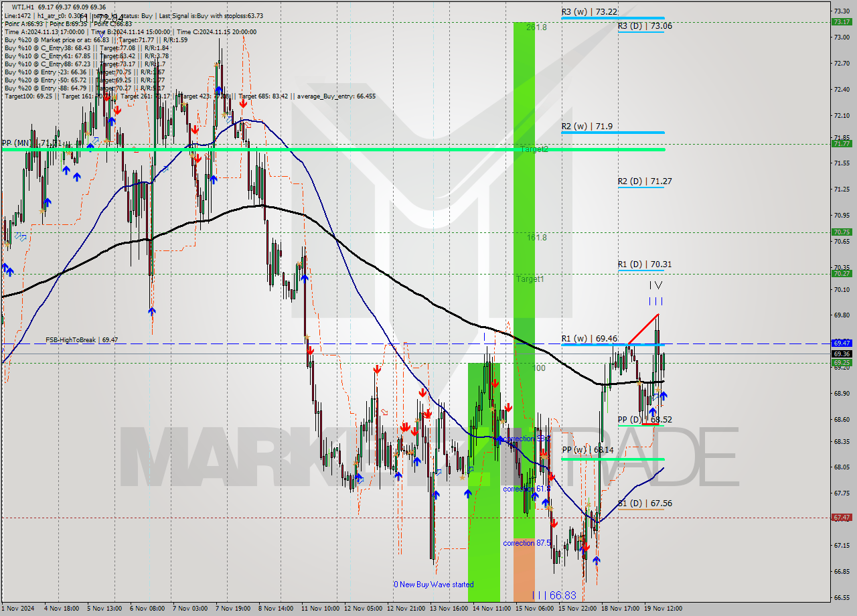The image size is (857, 616).
Task: Click the green 69.25 price tag on the axis
Action: (x=842, y=362)
